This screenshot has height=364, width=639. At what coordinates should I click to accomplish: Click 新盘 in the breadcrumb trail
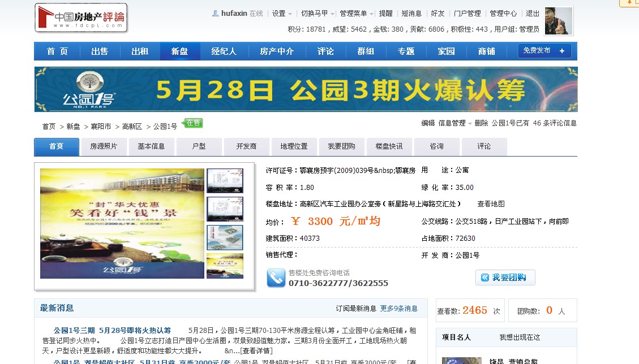pos(73,127)
